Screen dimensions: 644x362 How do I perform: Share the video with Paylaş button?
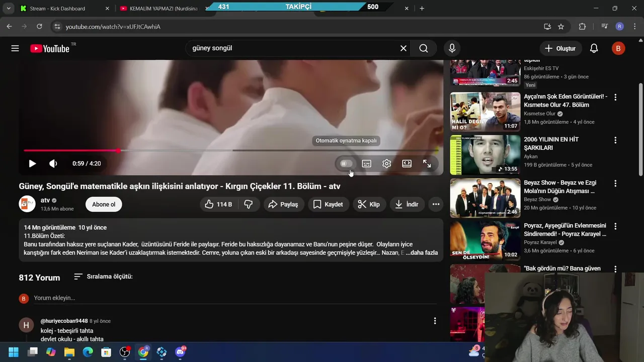click(284, 204)
